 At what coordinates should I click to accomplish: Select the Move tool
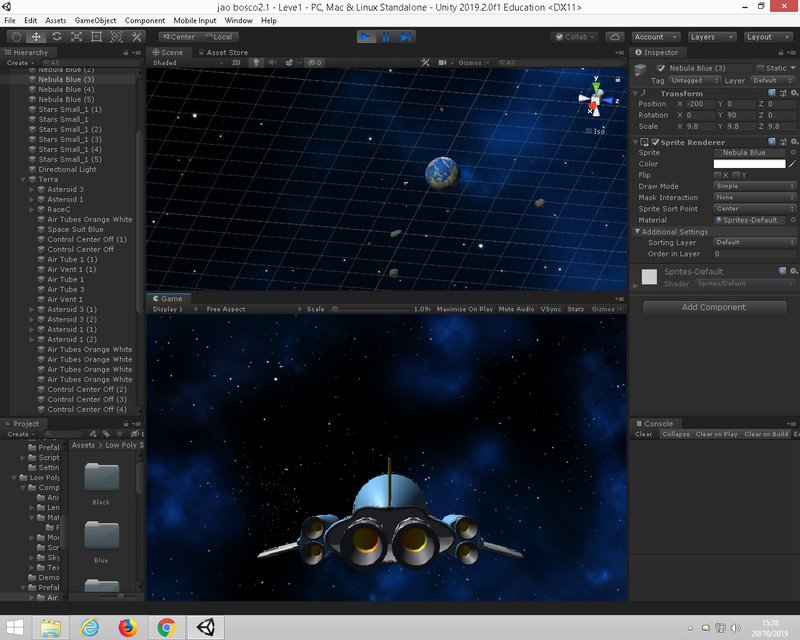36,37
